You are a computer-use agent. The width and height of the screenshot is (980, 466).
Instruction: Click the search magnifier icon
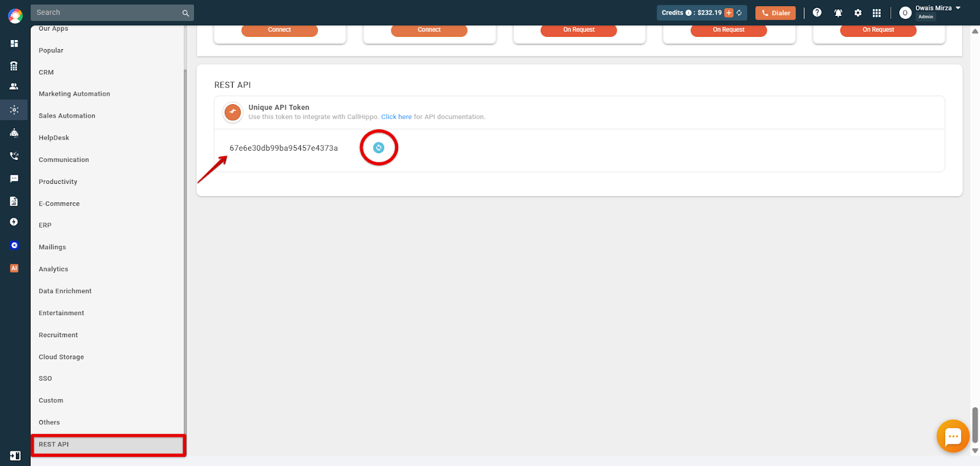(x=186, y=13)
